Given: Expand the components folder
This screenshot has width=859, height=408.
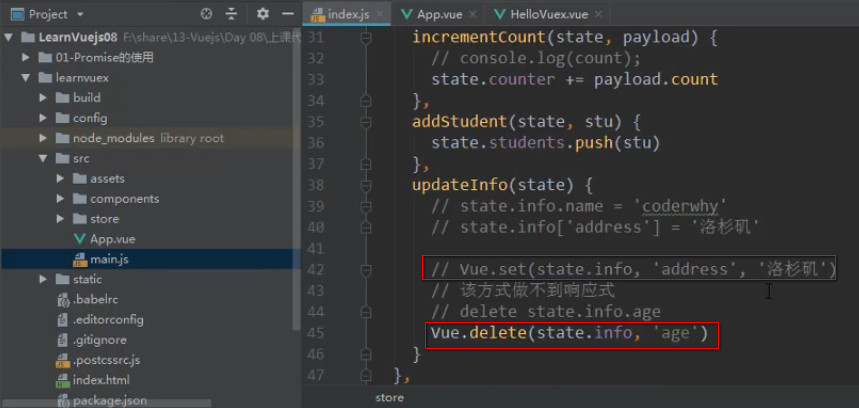Looking at the screenshot, I should coord(61,199).
